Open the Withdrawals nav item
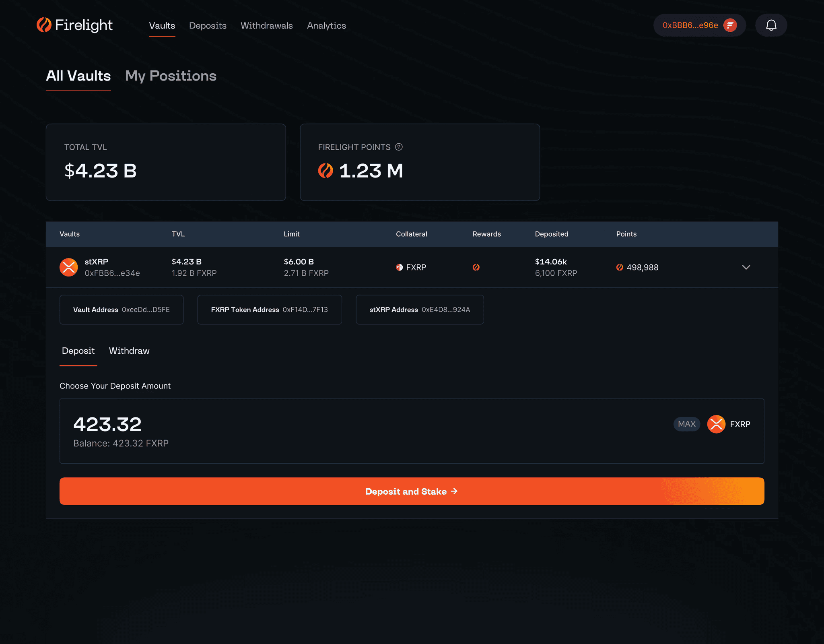 pyautogui.click(x=266, y=26)
